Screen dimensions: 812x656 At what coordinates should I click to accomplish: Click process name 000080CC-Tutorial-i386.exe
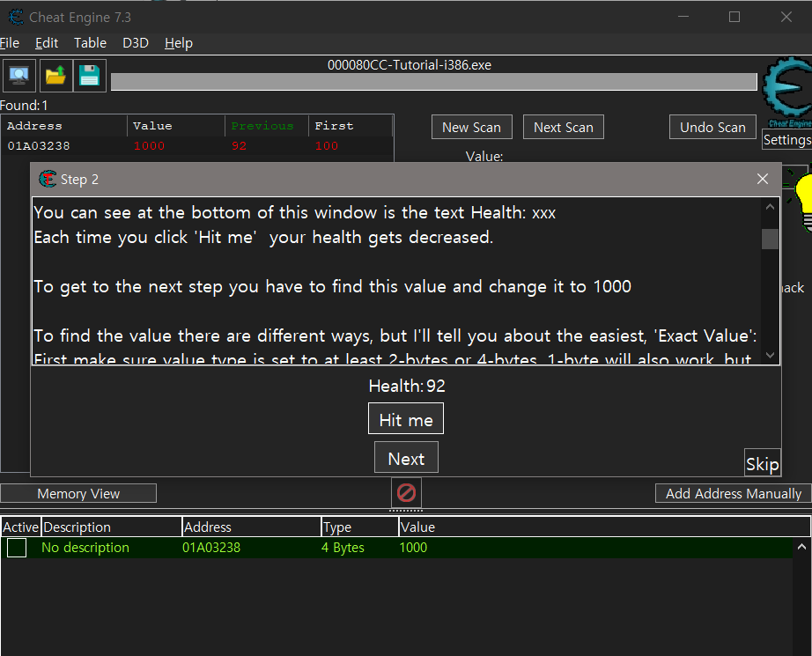410,65
